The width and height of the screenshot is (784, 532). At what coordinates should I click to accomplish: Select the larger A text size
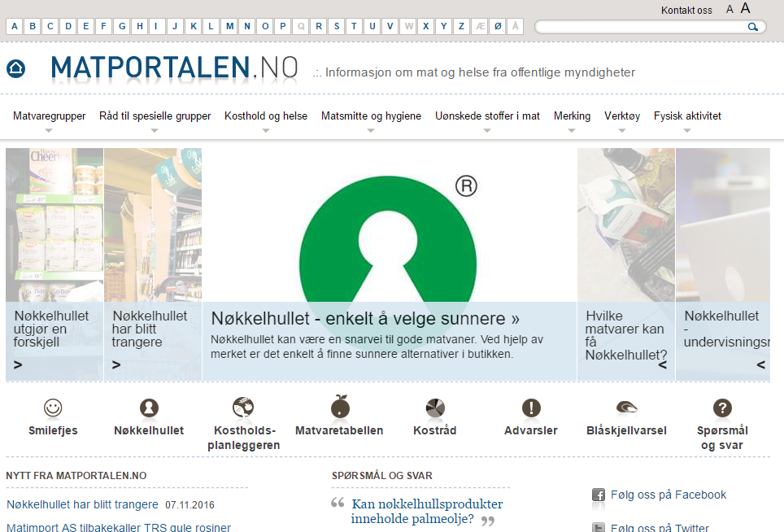click(x=745, y=8)
